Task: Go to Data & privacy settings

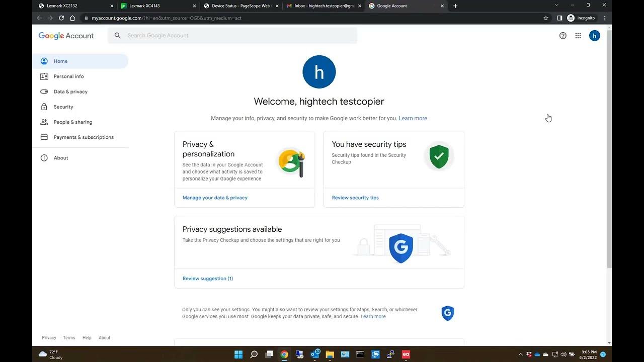Action: (80, 92)
